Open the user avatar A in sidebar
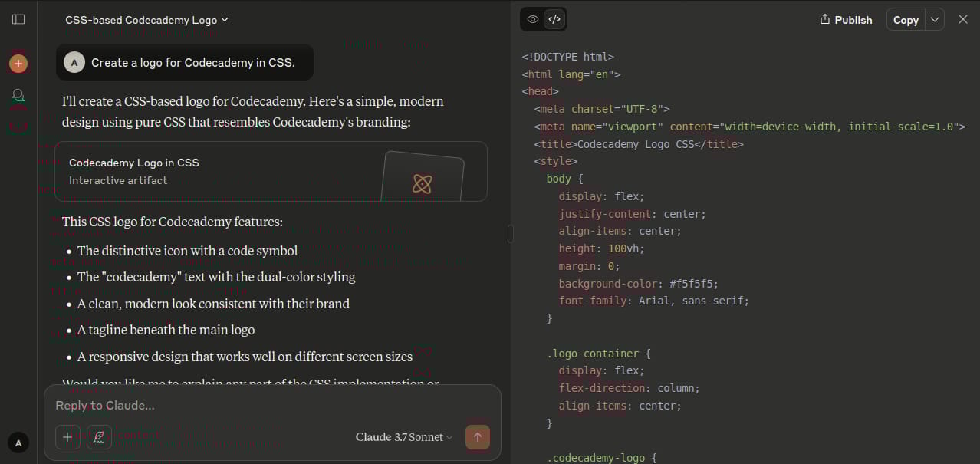Image resolution: width=980 pixels, height=464 pixels. point(18,443)
